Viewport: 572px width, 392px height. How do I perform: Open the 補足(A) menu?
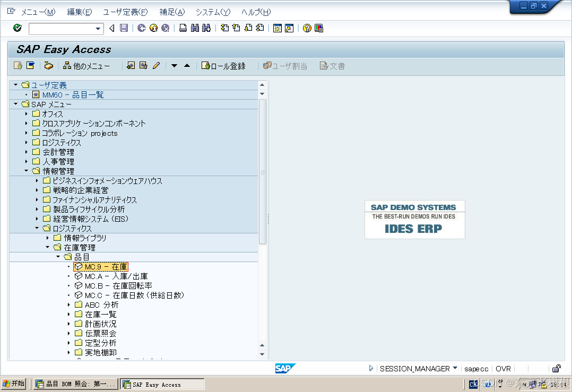[172, 12]
